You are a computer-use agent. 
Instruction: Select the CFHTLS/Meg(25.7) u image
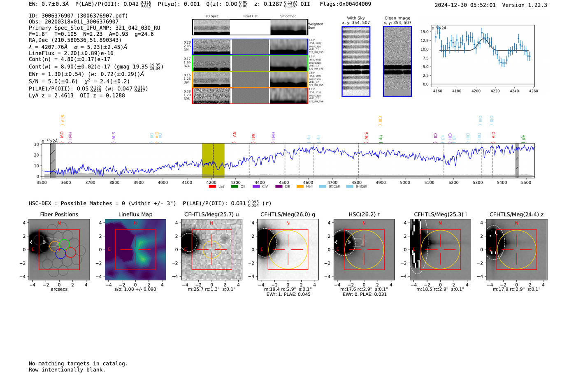(211, 250)
